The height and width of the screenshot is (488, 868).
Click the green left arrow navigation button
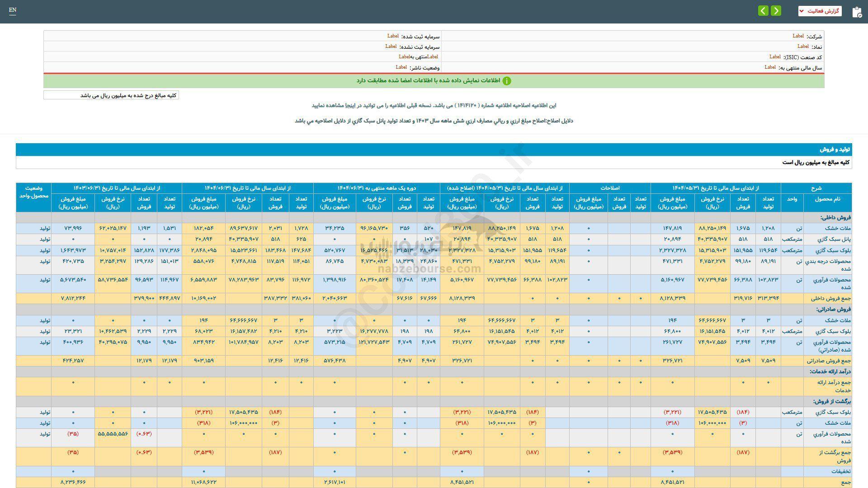pyautogui.click(x=763, y=11)
